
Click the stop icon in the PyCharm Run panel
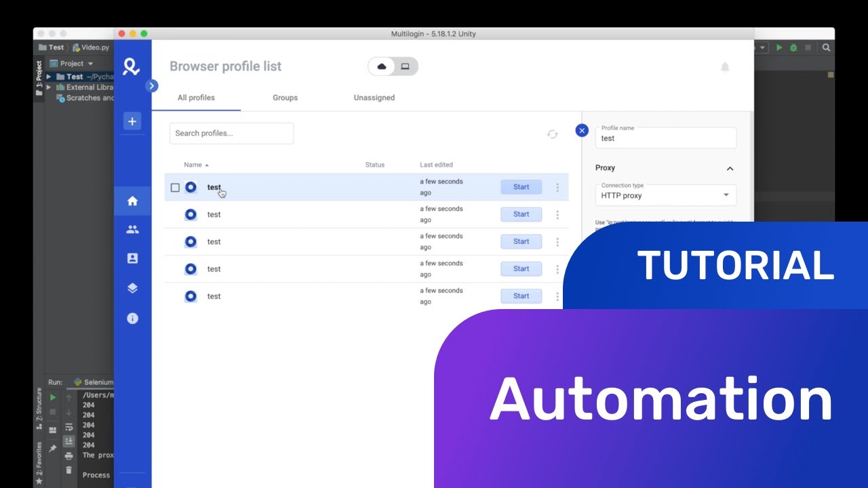[x=53, y=412]
